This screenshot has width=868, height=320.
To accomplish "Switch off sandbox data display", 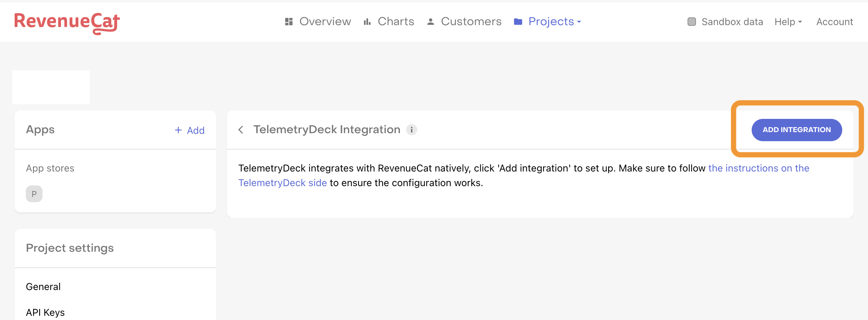I will pyautogui.click(x=692, y=21).
